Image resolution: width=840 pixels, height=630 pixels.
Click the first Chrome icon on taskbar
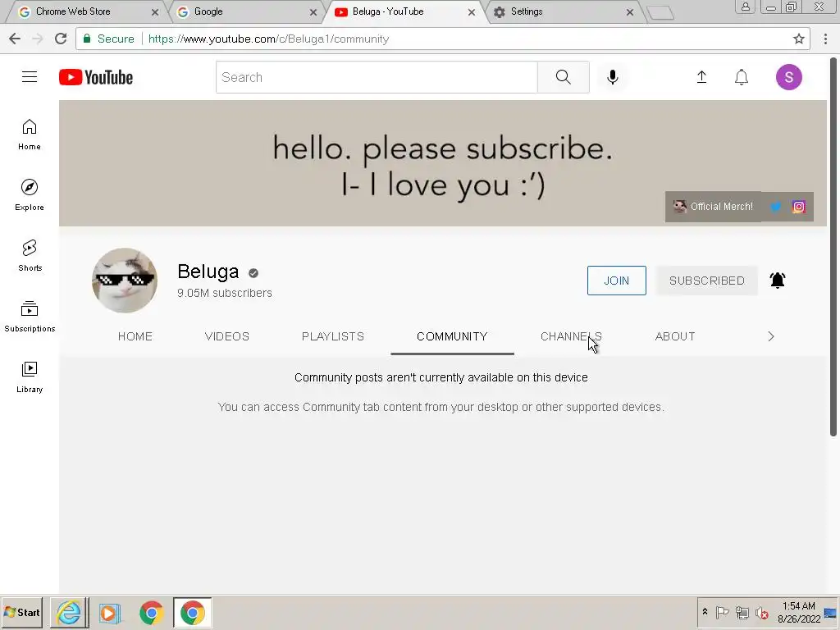pos(152,612)
